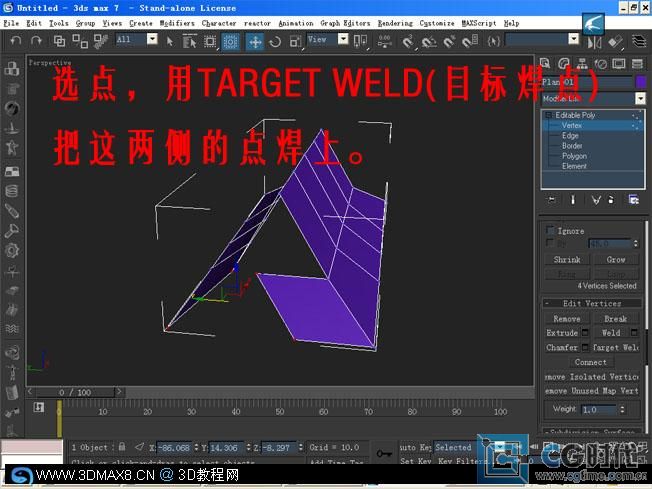Open the Named Selection Sets dropdown

coord(573,39)
